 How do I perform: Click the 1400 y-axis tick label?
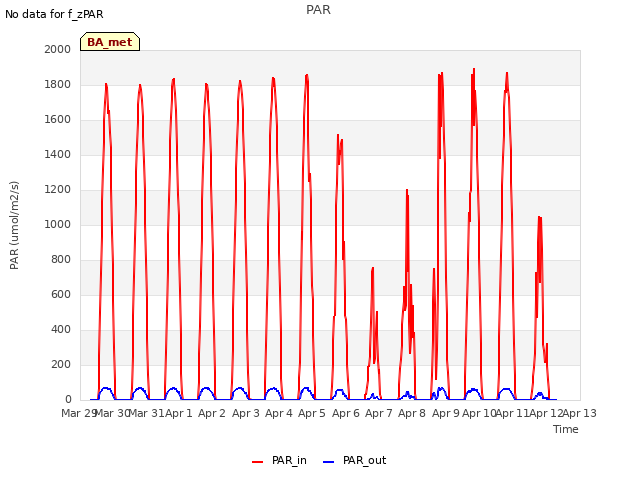tap(58, 154)
